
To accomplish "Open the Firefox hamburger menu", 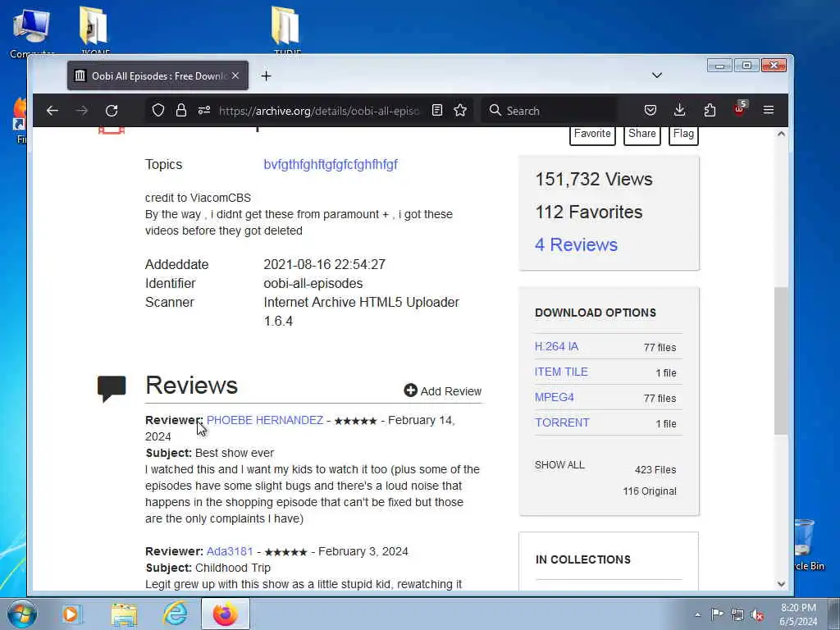I will click(x=768, y=111).
